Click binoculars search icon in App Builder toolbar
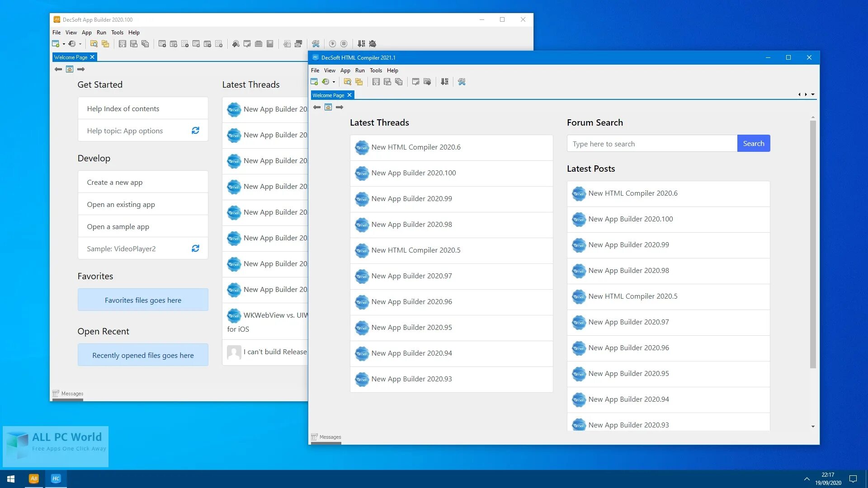The height and width of the screenshot is (488, 868). pos(236,44)
